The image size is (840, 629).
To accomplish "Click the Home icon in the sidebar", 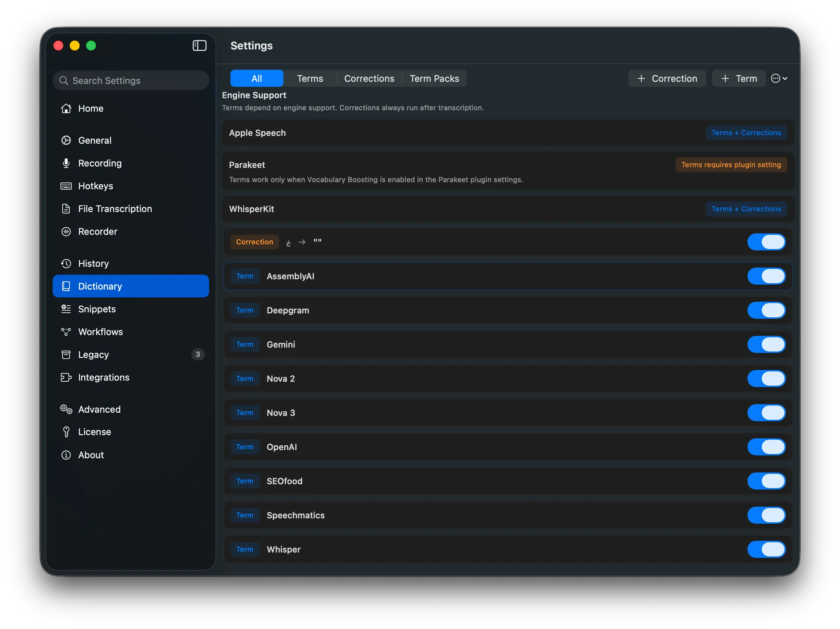I will [66, 109].
